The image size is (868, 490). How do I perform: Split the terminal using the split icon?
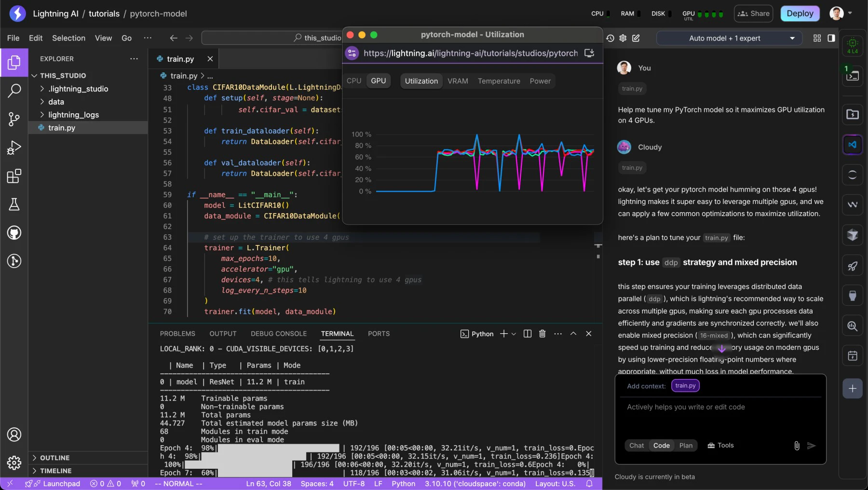tap(527, 333)
